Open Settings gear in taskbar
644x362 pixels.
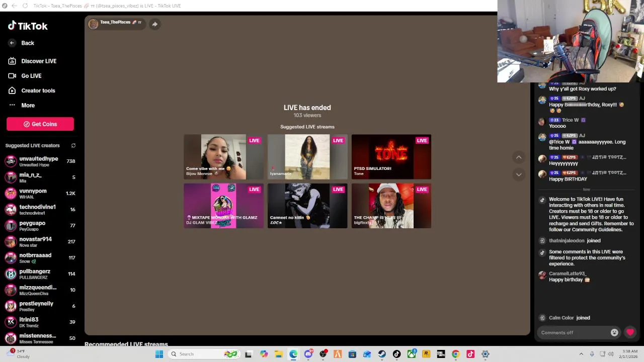(x=485, y=354)
